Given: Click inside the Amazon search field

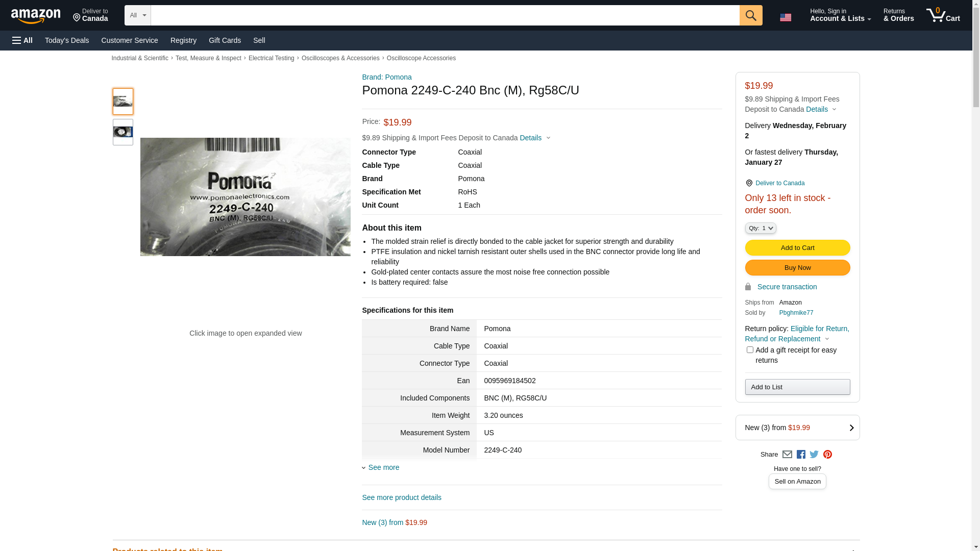Looking at the screenshot, I should pyautogui.click(x=444, y=15).
